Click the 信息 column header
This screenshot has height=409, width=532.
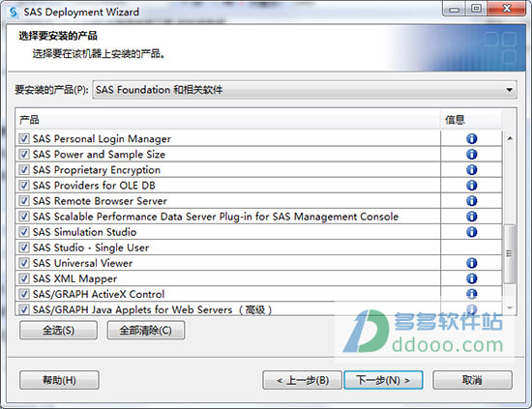(472, 119)
